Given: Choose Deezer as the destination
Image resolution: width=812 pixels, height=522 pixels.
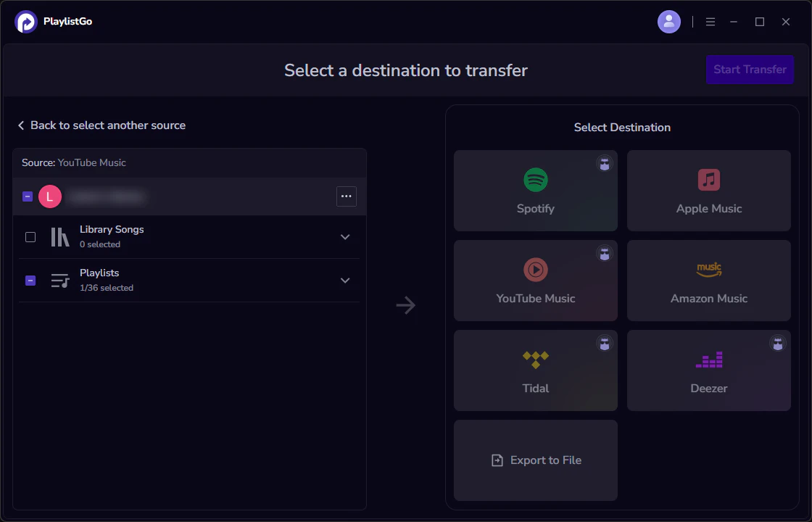Looking at the screenshot, I should (708, 370).
